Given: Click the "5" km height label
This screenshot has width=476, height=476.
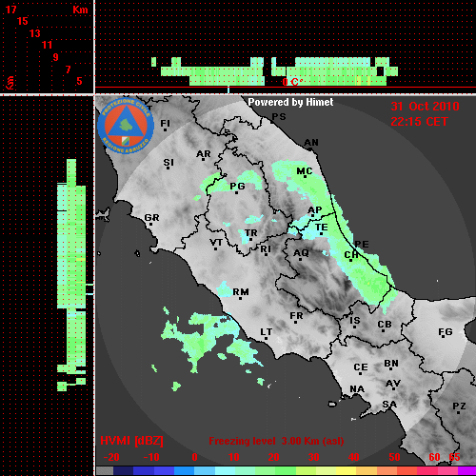Looking at the screenshot, I should tap(79, 81).
